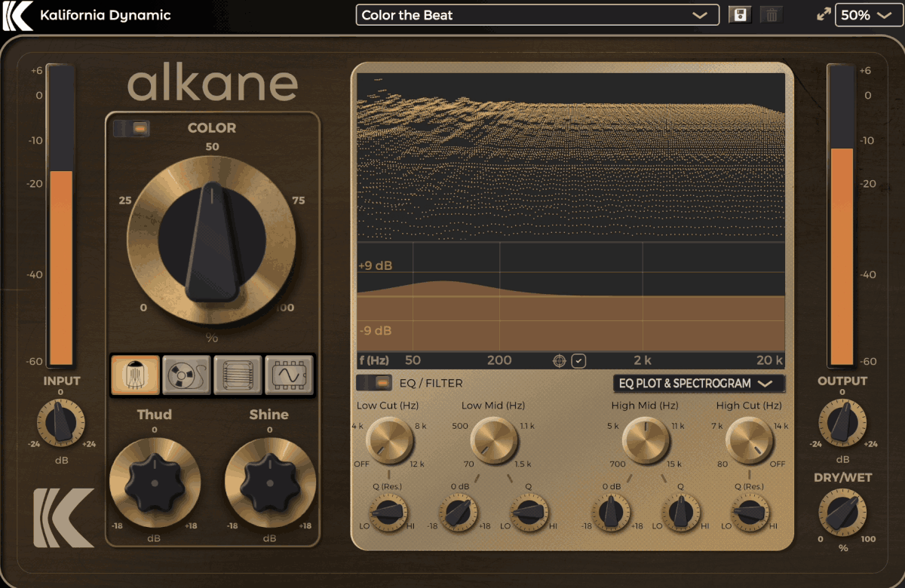
Task: Toggle the COLOR section power switch
Action: point(132,129)
